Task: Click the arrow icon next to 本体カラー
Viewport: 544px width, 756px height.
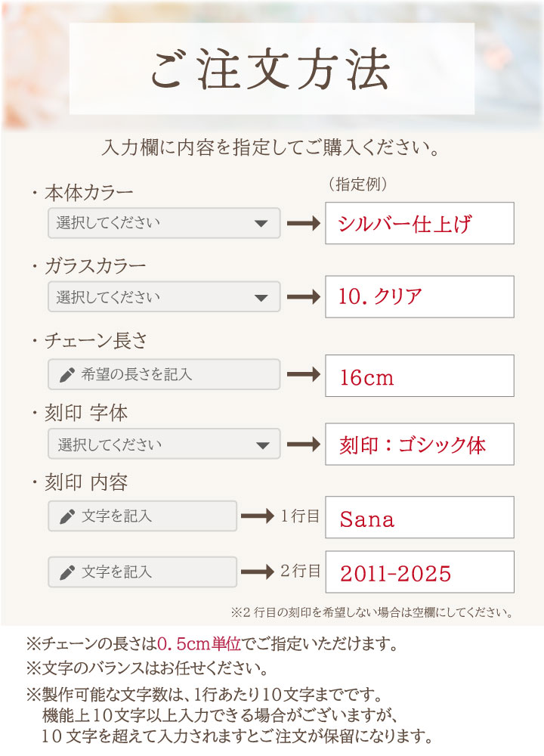Action: click(x=304, y=223)
